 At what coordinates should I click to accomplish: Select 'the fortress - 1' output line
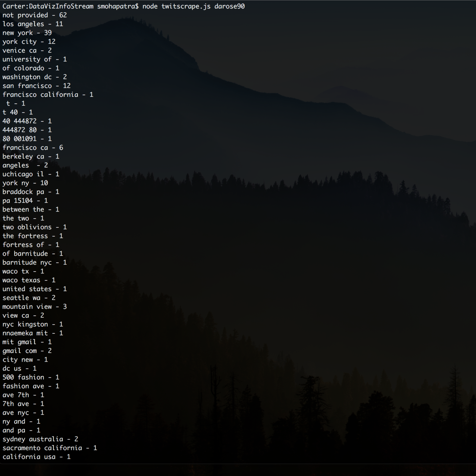(x=33, y=236)
